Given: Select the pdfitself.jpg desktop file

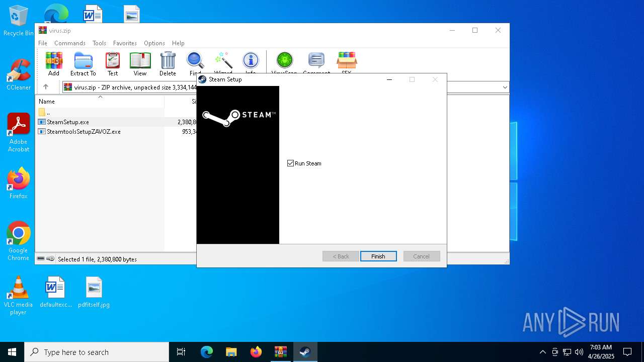Looking at the screenshot, I should click(94, 292).
